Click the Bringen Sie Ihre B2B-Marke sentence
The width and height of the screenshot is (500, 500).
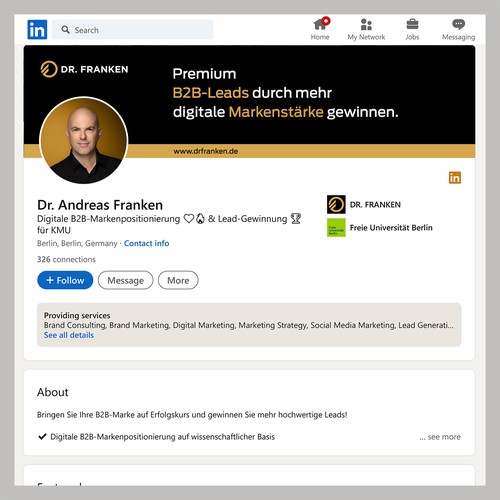pos(192,415)
